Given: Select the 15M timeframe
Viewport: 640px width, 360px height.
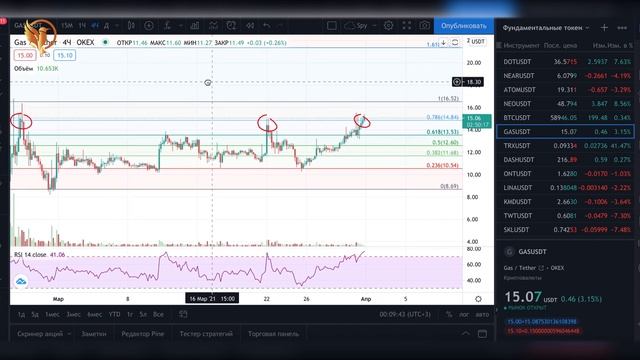Looking at the screenshot, I should click(67, 26).
